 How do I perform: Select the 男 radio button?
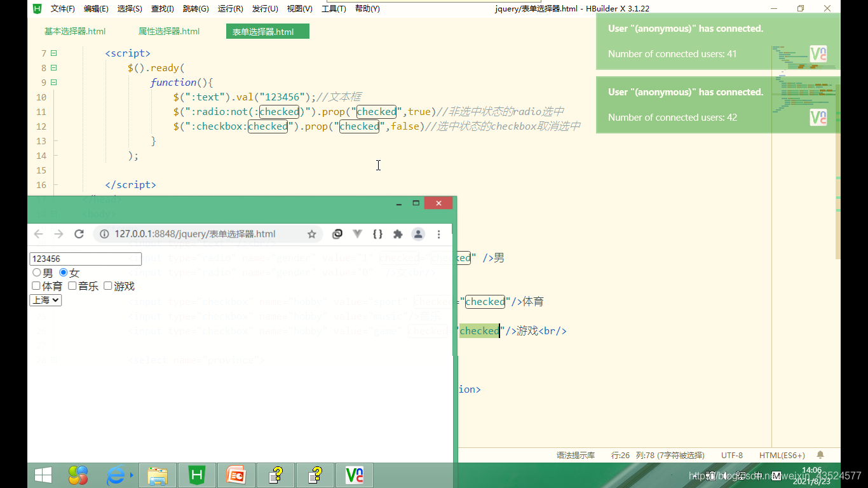36,273
